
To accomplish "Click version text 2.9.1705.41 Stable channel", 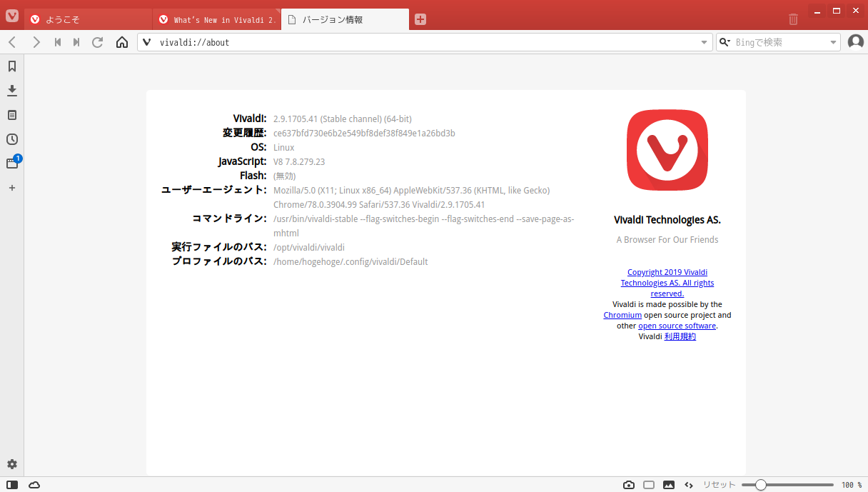I will (343, 119).
